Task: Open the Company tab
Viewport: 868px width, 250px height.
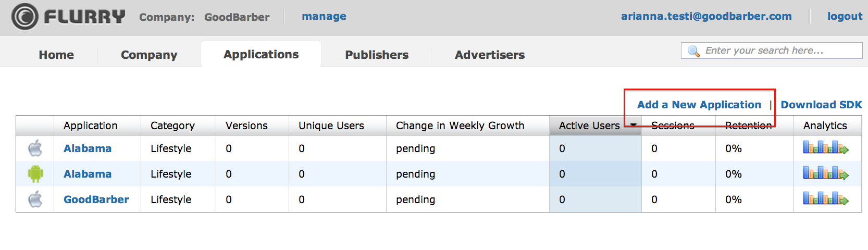Action: pos(149,55)
